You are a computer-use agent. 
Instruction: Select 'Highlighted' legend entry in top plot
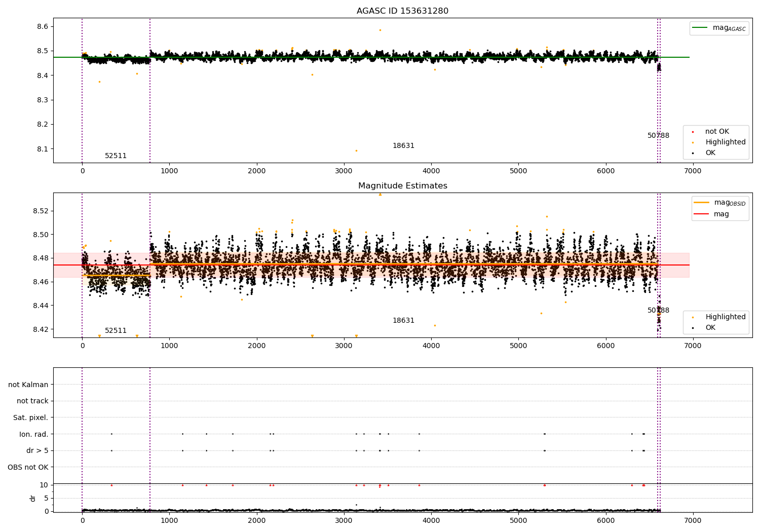pos(725,142)
